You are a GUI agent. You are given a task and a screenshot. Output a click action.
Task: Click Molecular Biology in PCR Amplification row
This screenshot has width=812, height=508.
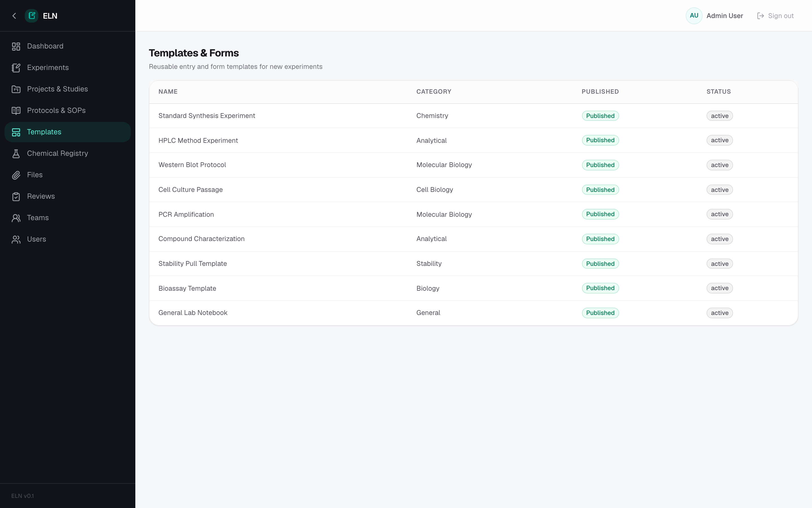444,214
